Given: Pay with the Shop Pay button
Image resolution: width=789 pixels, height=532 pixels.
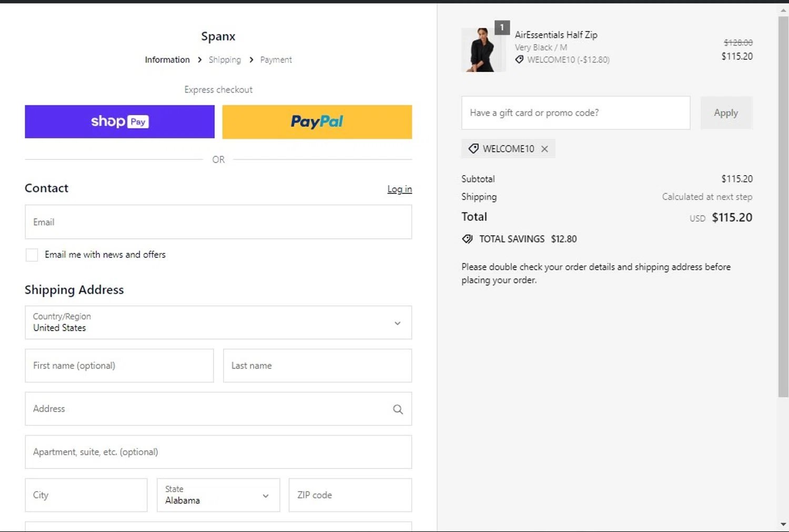Looking at the screenshot, I should click(x=119, y=121).
